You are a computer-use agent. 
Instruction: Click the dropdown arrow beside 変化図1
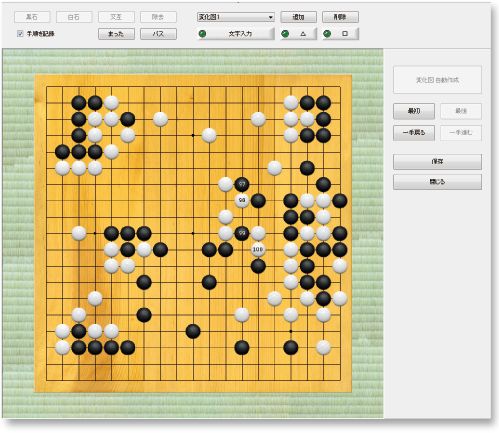[x=271, y=17]
